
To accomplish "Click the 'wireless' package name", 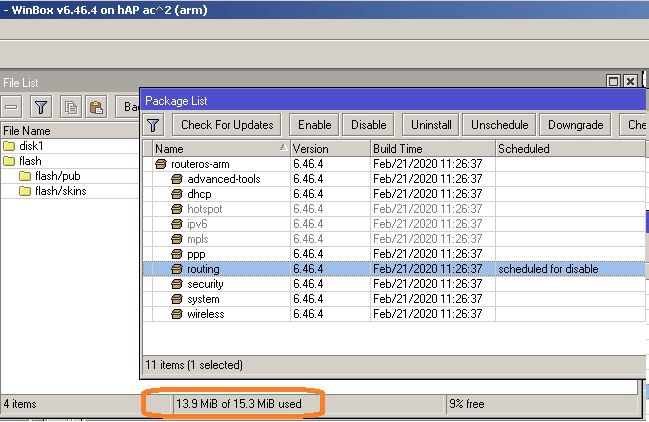I will coord(205,314).
